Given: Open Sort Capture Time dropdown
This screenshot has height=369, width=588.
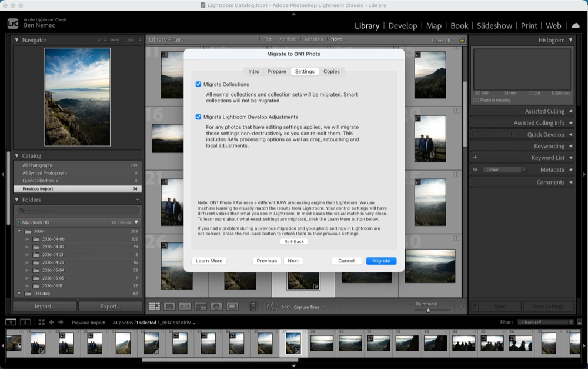Looking at the screenshot, I should tap(309, 307).
